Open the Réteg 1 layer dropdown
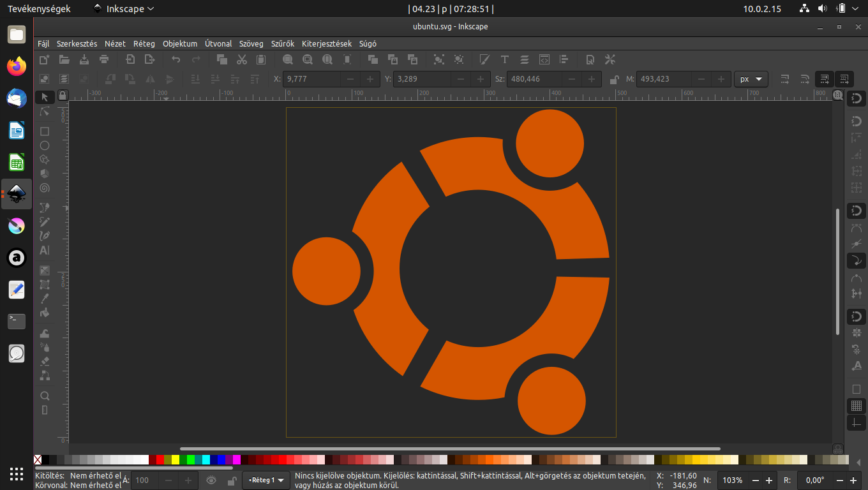The image size is (868, 490). click(266, 480)
